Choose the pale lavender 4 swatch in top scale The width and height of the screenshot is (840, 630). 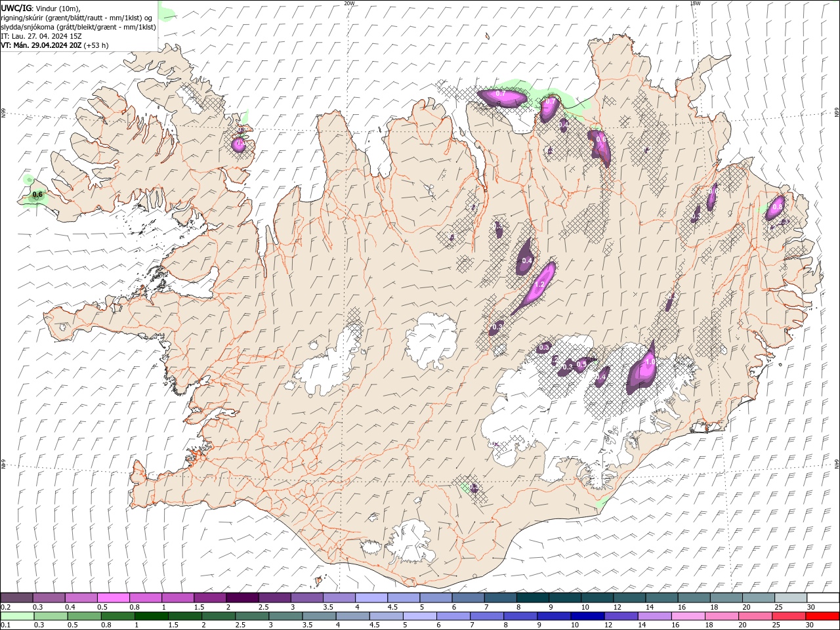[371, 598]
